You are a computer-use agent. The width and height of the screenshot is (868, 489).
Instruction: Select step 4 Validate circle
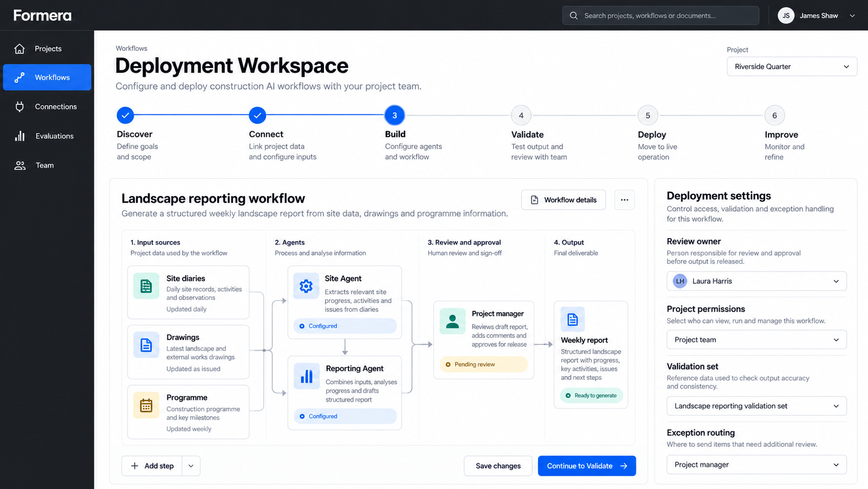tap(521, 115)
